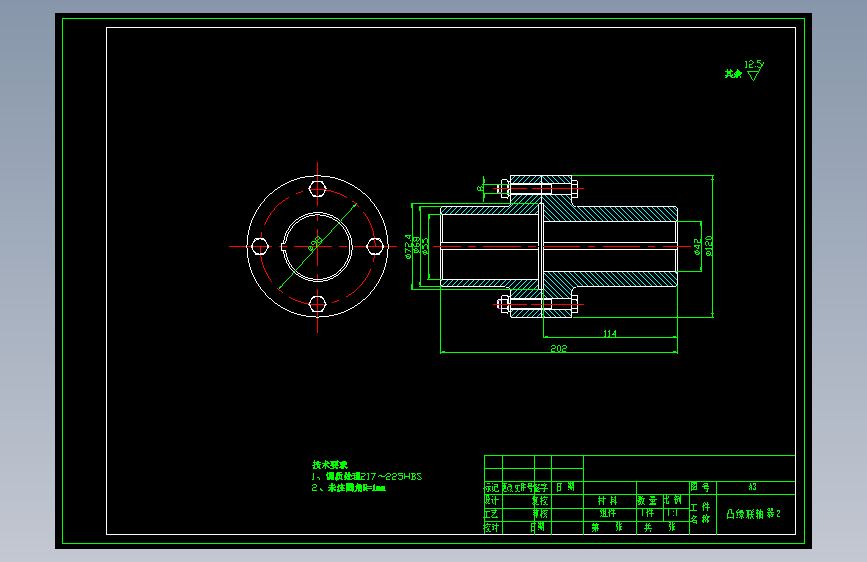This screenshot has width=867, height=562.
Task: Click the ø72.4 diameter dimension label
Action: [408, 246]
